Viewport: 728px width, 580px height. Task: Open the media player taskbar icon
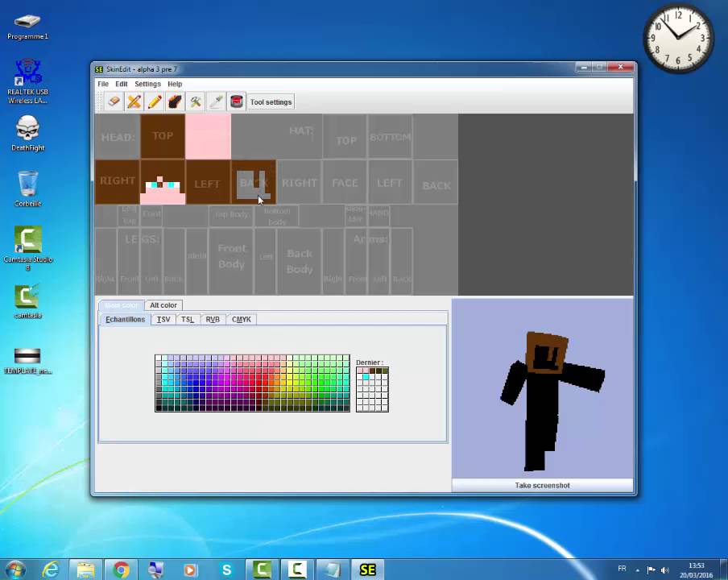pyautogui.click(x=190, y=570)
